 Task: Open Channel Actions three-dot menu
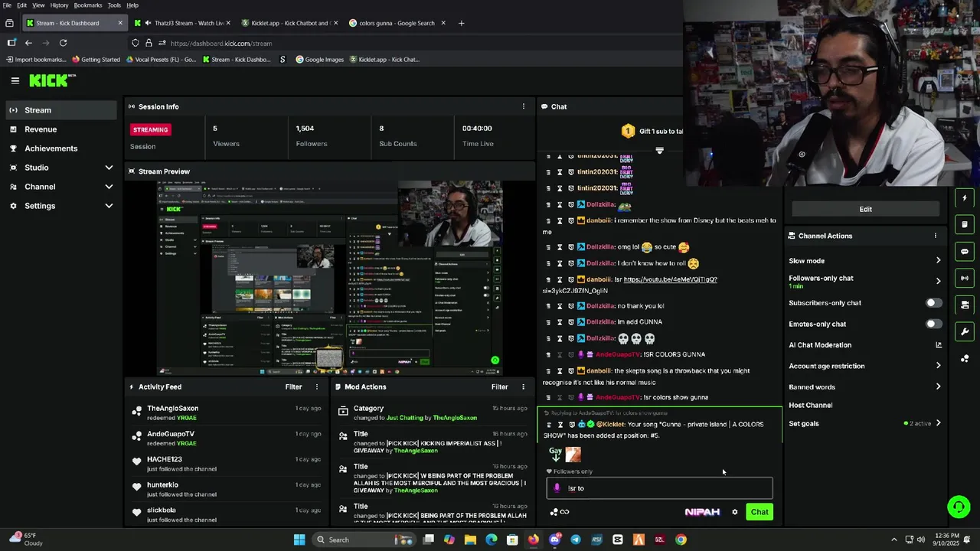(x=935, y=236)
